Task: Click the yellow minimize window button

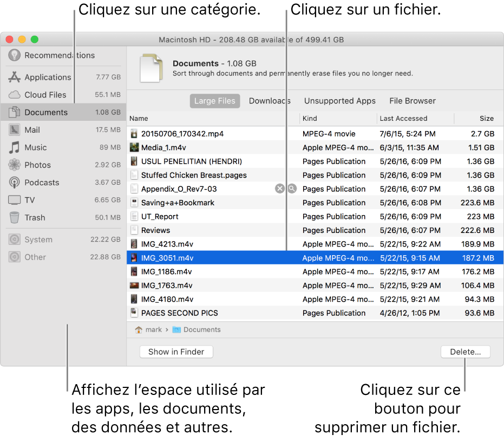Action: [22, 40]
